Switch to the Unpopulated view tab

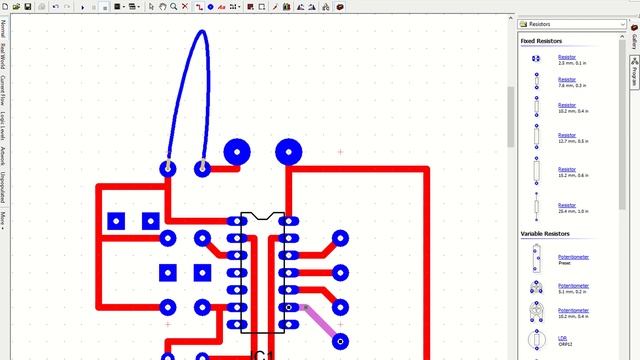pos(3,187)
